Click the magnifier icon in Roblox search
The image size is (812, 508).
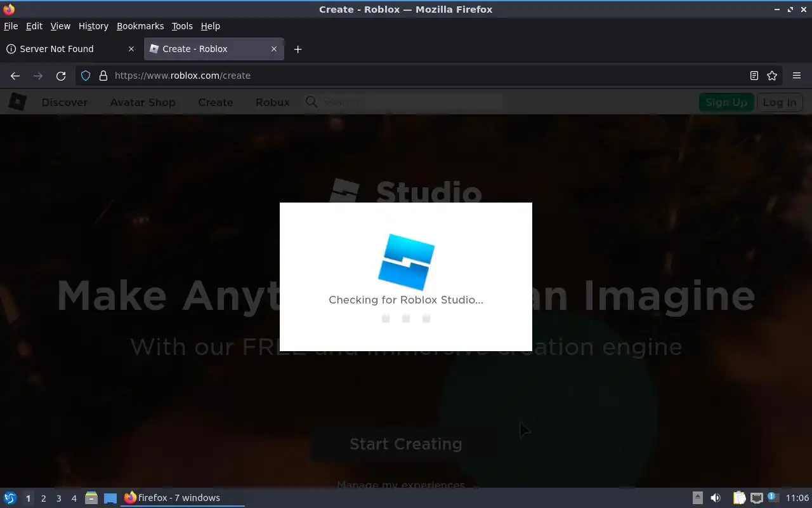[311, 102]
